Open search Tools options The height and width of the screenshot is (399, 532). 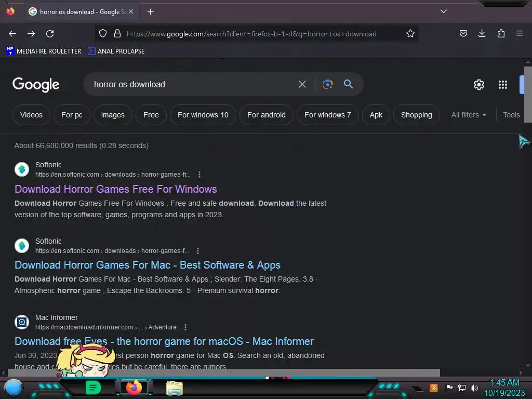pyautogui.click(x=511, y=115)
